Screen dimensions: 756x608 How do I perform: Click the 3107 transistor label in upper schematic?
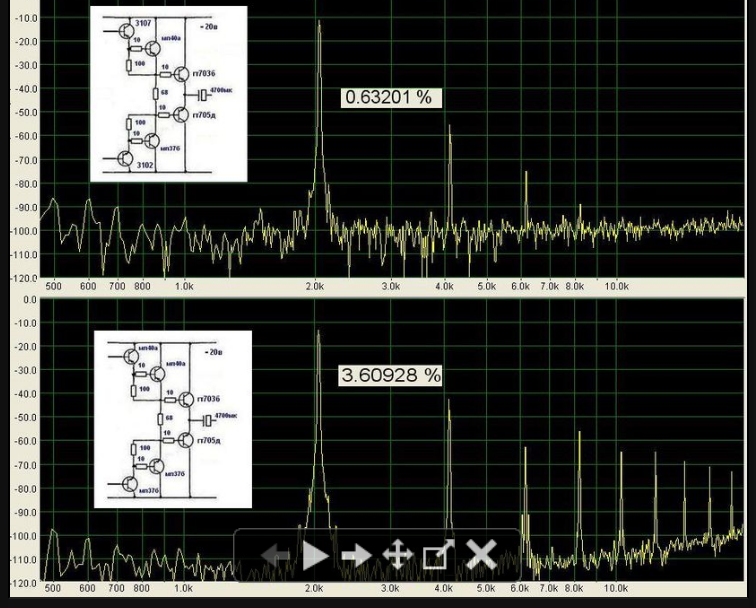pos(143,23)
